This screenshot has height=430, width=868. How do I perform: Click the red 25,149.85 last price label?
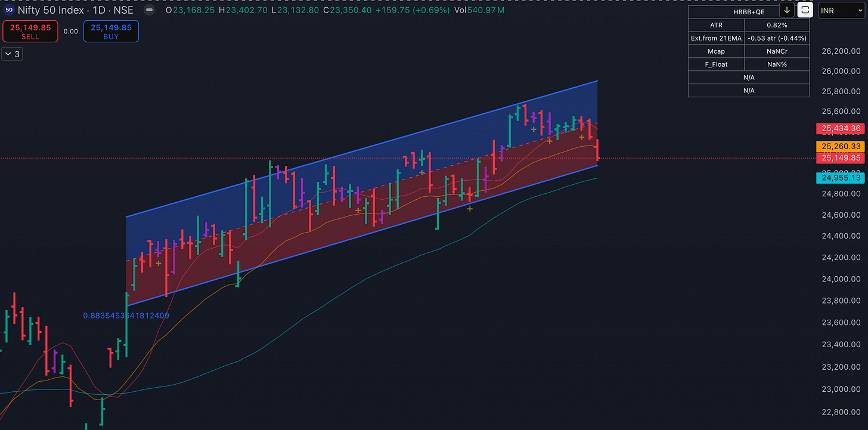point(841,158)
